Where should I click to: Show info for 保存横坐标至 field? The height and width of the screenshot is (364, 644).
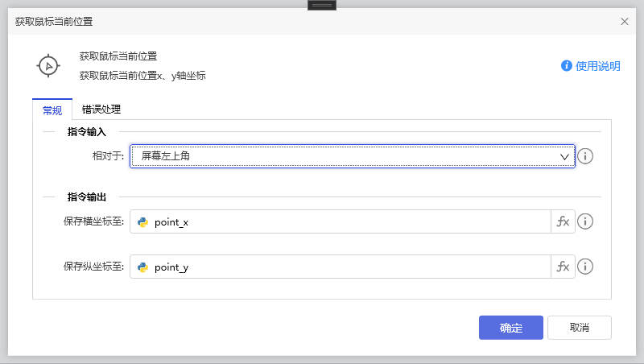click(586, 222)
